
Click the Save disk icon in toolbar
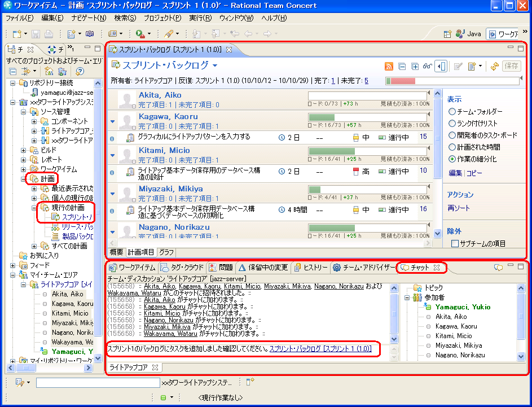pyautogui.click(x=36, y=34)
